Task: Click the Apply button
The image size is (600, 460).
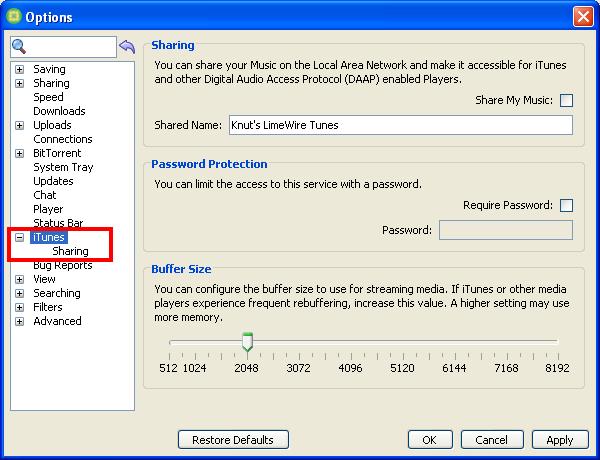Action: [x=560, y=440]
